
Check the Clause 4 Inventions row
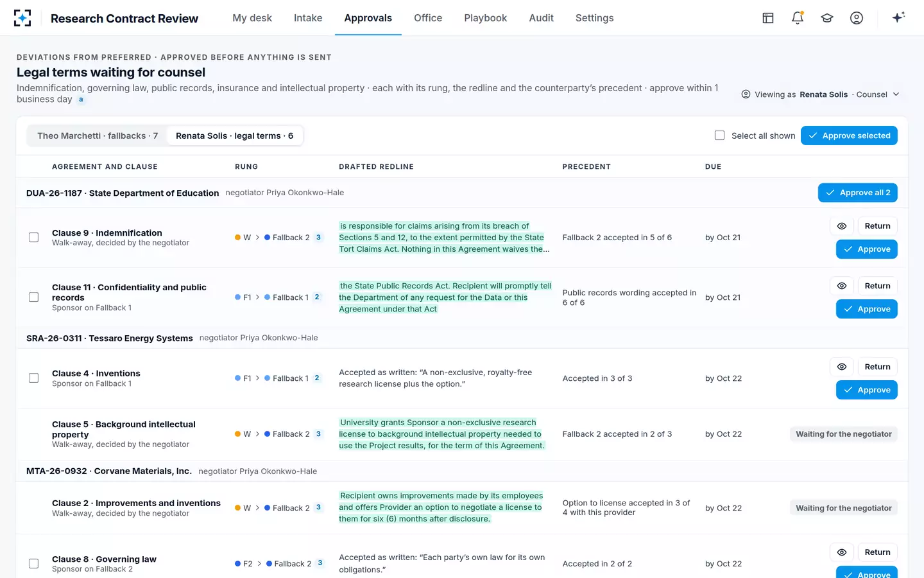[x=34, y=378]
